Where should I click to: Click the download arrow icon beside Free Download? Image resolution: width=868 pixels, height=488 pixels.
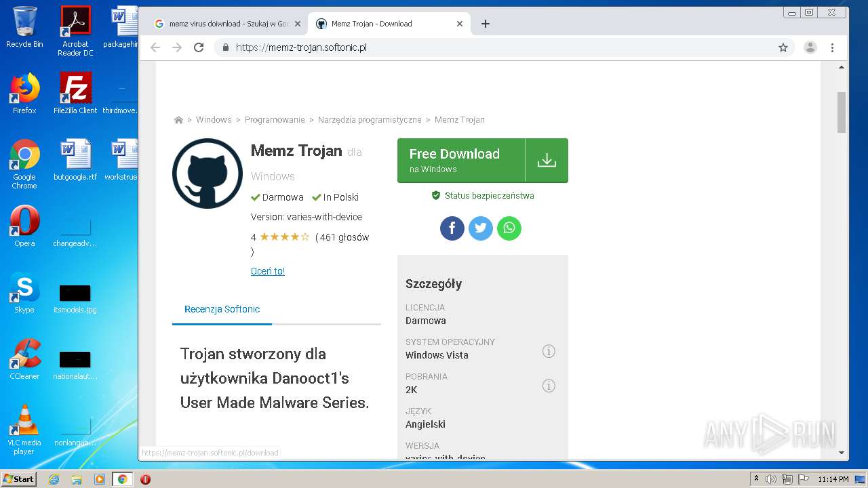coord(547,161)
